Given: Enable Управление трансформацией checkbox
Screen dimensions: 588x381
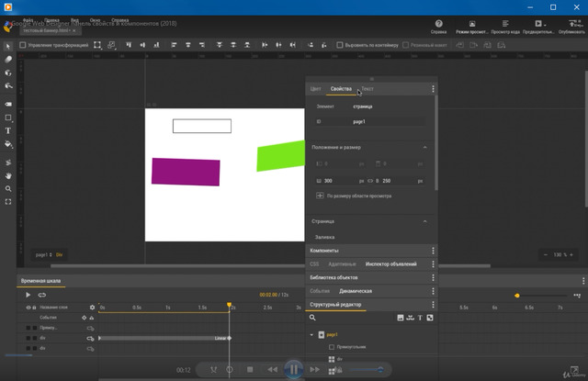Looking at the screenshot, I should [23, 44].
